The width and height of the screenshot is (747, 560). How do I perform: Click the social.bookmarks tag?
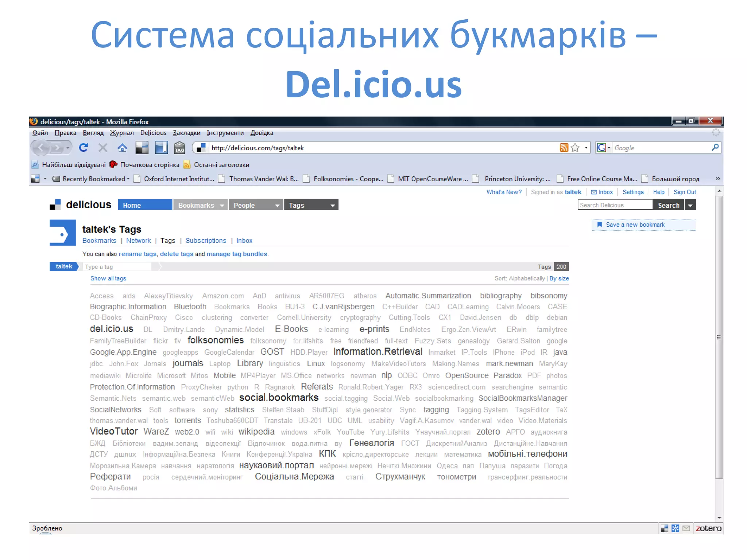[x=279, y=397]
